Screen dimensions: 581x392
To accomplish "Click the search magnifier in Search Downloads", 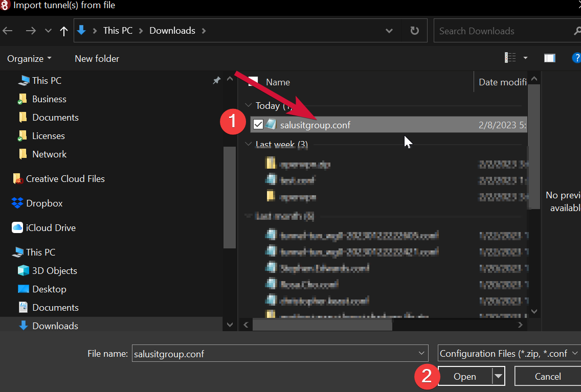I will (576, 30).
